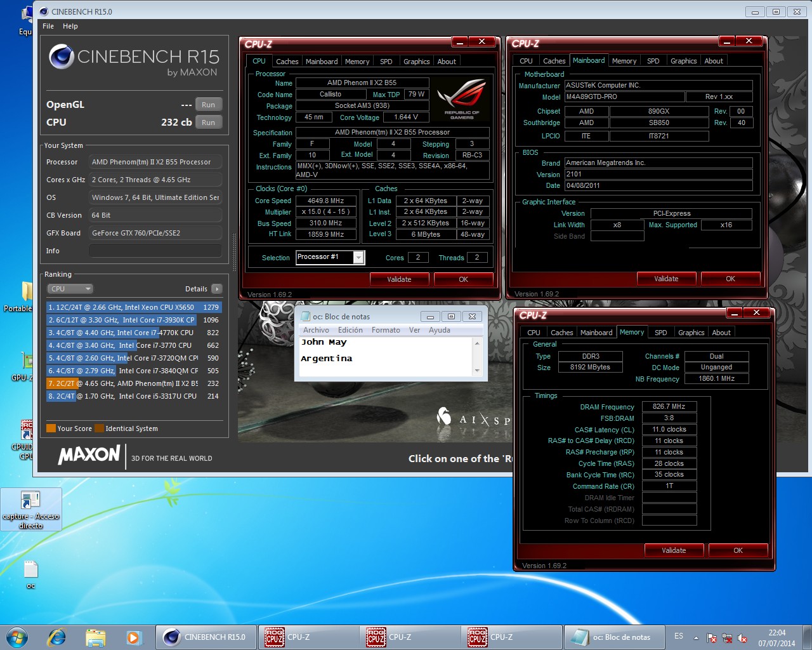812x650 pixels.
Task: Open the CPU ranking dropdown
Action: (70, 289)
